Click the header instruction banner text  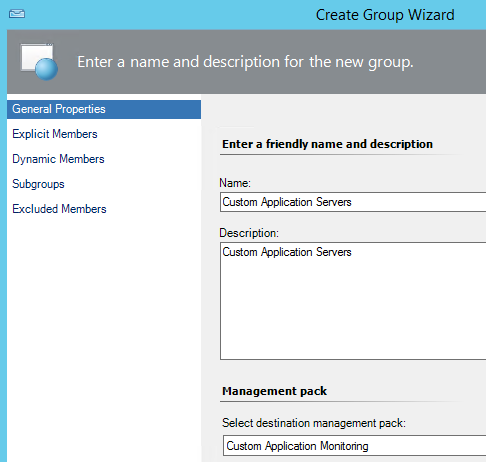[x=245, y=62]
